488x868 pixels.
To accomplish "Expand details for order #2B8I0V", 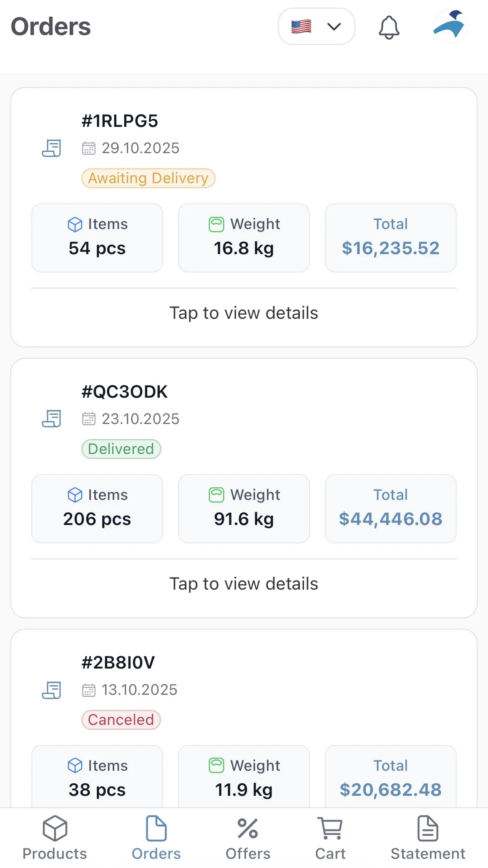I will (x=244, y=709).
